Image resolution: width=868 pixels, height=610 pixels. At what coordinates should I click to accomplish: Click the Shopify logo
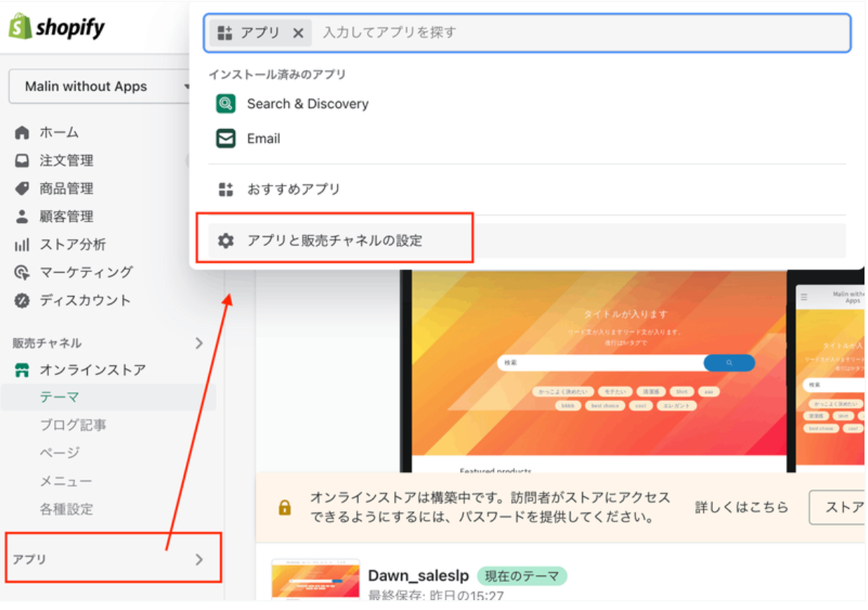[x=56, y=28]
